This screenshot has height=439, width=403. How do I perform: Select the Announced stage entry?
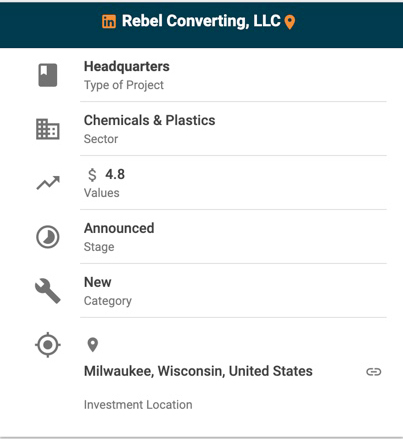(x=119, y=228)
